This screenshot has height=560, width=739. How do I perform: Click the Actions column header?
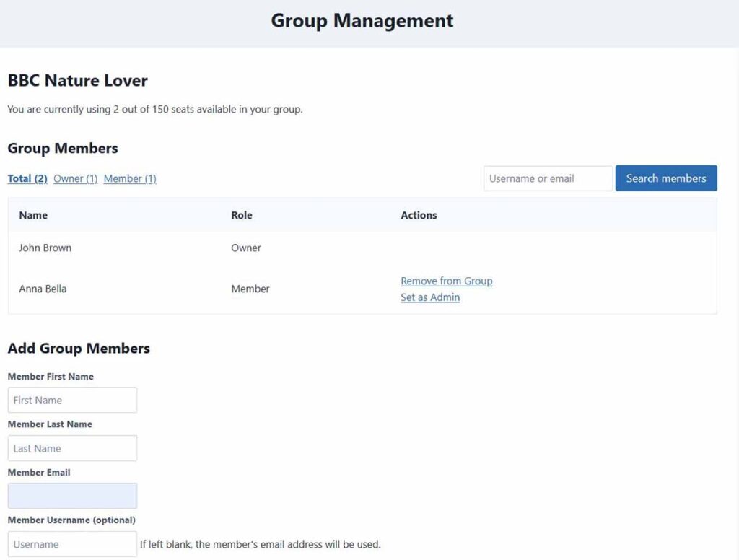coord(419,215)
